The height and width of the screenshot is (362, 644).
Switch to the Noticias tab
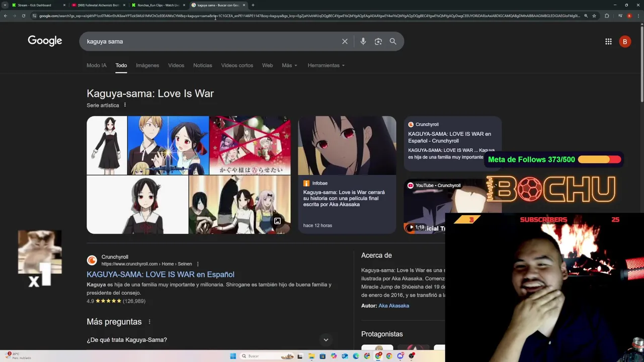203,65
